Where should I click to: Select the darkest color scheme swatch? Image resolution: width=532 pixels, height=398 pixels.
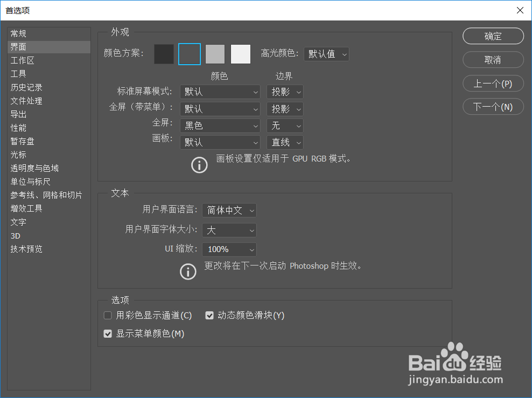[164, 54]
